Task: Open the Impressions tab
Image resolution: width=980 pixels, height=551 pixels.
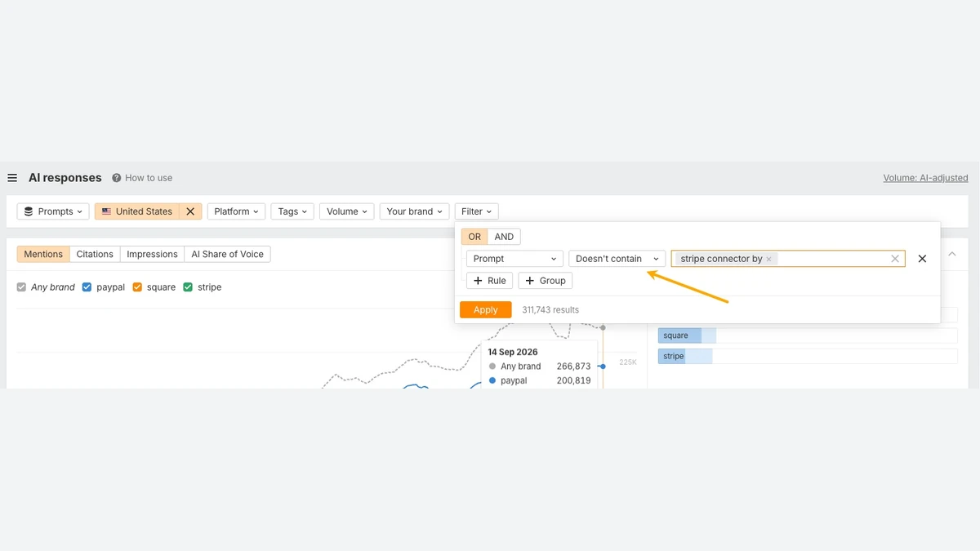Action: point(152,255)
